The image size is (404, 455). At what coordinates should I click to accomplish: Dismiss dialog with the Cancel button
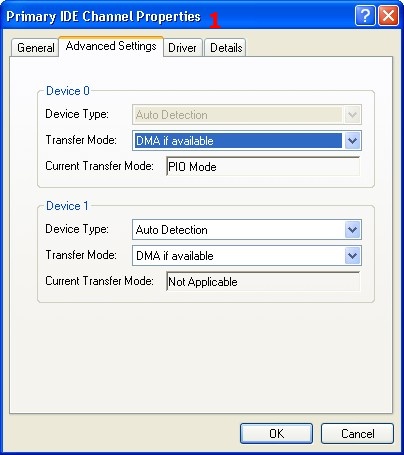pos(357,433)
